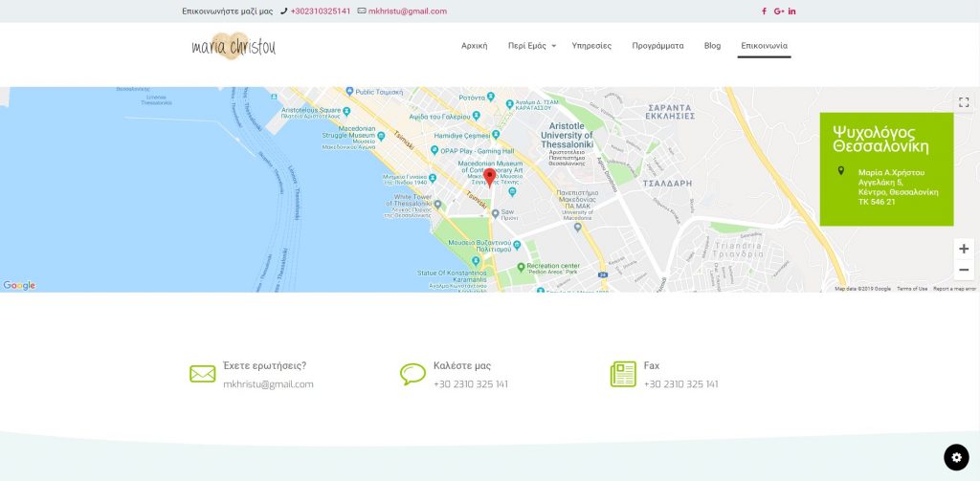Click the maria christou logo

pyautogui.click(x=234, y=46)
